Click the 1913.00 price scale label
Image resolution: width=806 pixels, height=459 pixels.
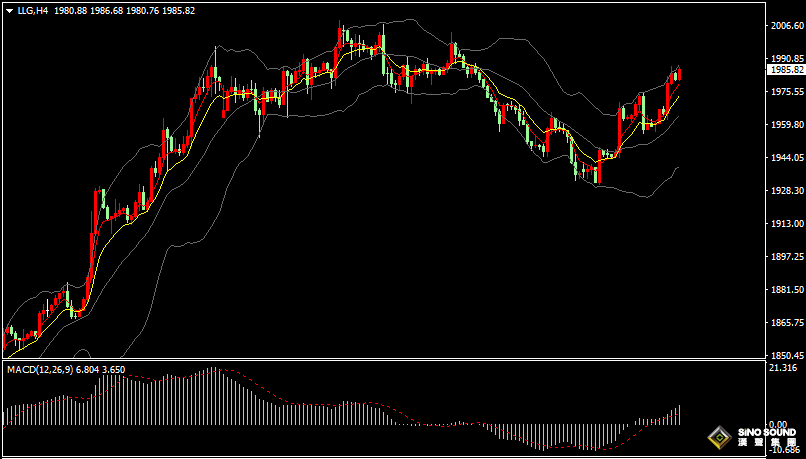pos(786,224)
